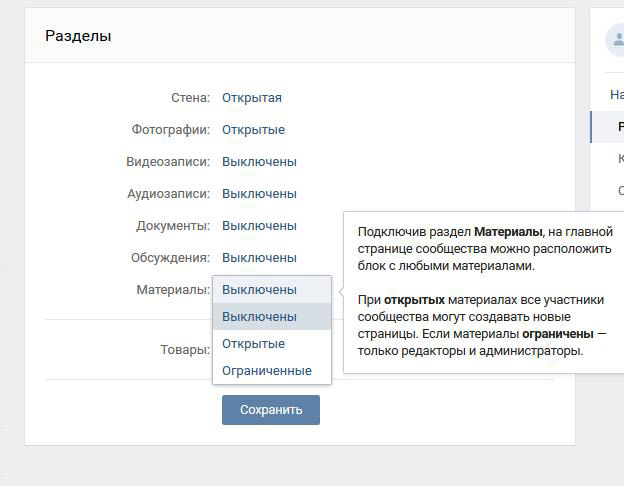
Task: Open the Обсуждения Выключены dropdown
Action: (x=259, y=258)
